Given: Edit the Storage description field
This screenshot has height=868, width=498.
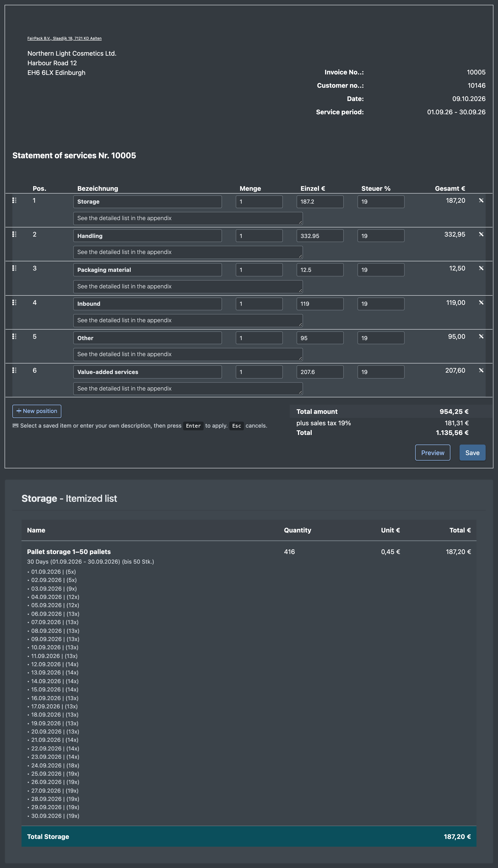Looking at the screenshot, I should pyautogui.click(x=147, y=202).
